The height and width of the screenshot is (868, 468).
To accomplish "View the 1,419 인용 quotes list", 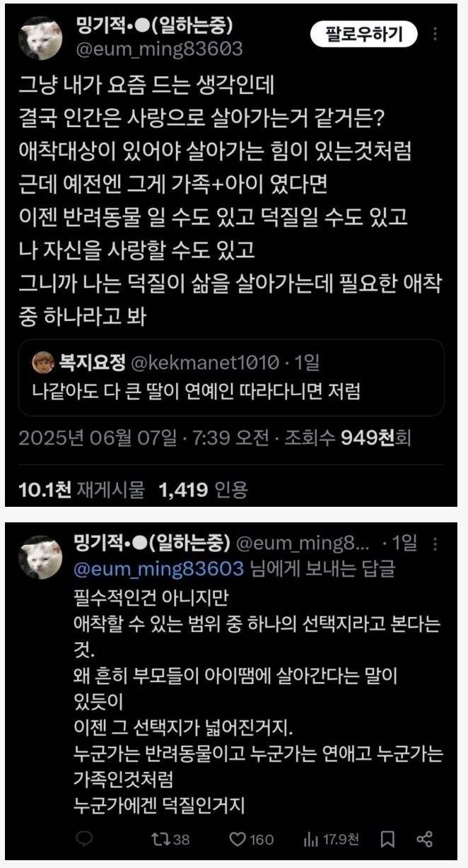I will click(x=204, y=488).
